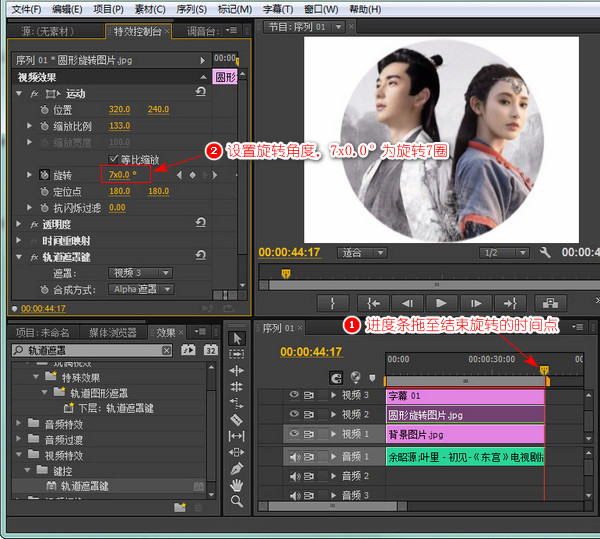Expand the 时间重映射 group

[x=19, y=241]
